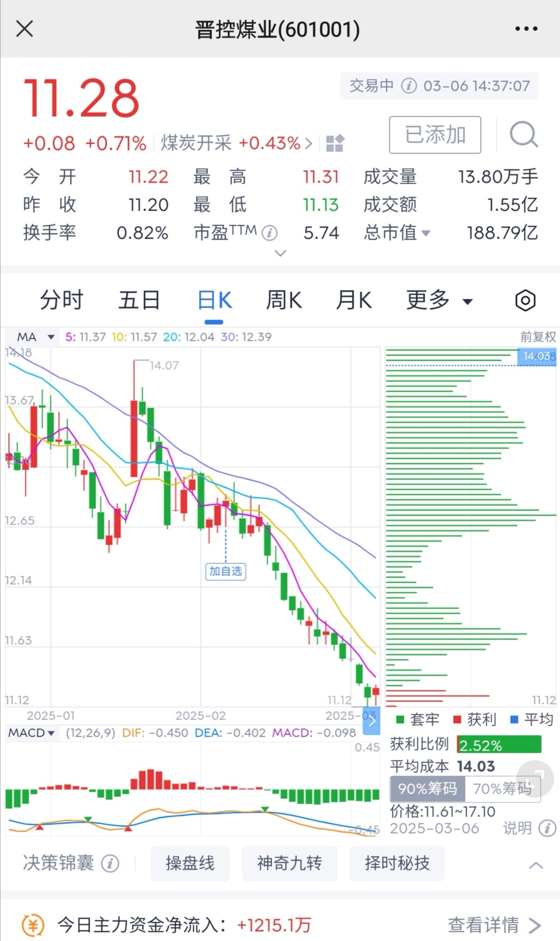The width and height of the screenshot is (560, 941).
Task: Tap the 11.28 current price
Action: (x=81, y=99)
